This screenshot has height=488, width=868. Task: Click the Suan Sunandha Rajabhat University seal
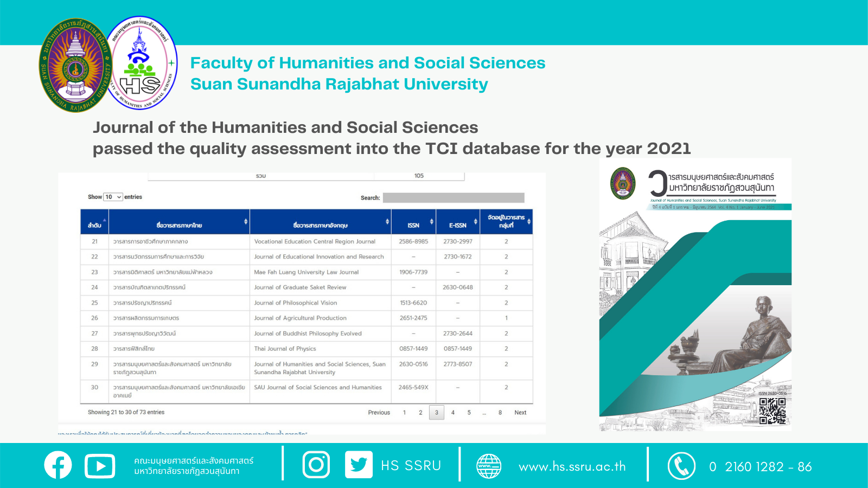point(75,66)
